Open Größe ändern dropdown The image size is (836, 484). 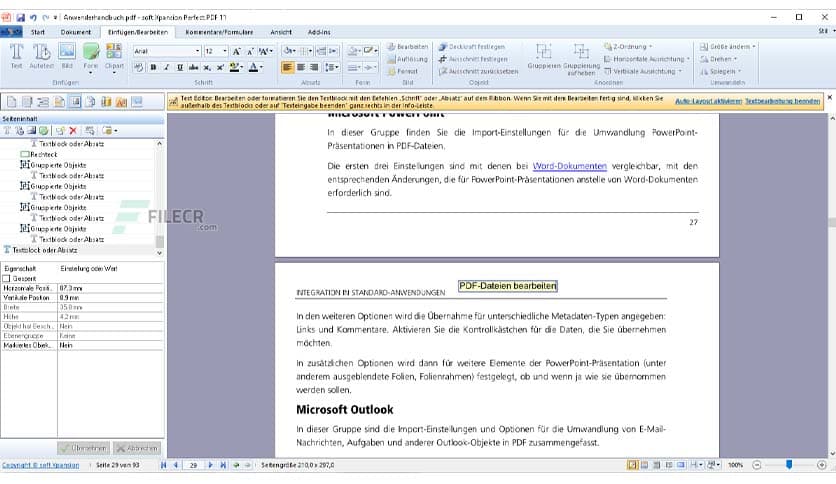(x=727, y=47)
